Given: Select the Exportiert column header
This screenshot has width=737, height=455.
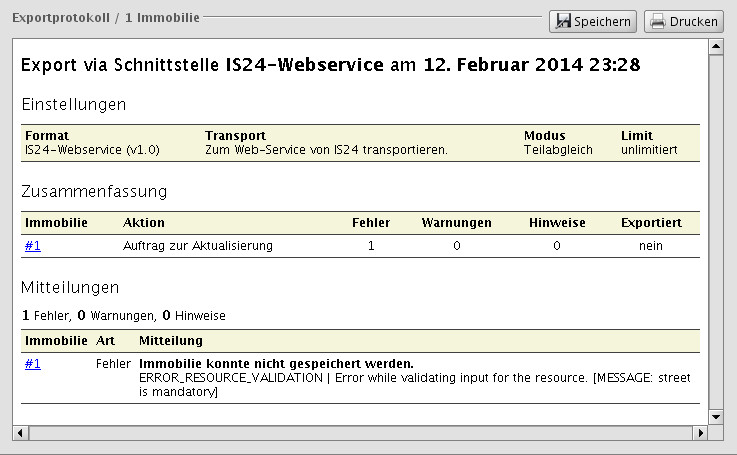Looking at the screenshot, I should click(651, 222).
